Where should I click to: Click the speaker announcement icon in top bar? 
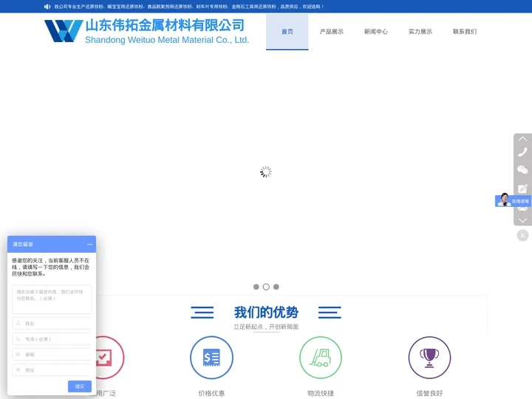[47, 7]
